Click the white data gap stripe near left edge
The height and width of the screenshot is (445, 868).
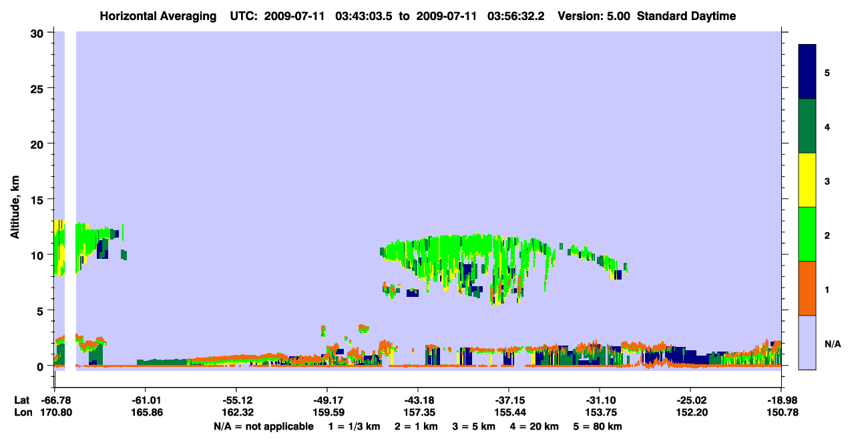tap(70, 200)
